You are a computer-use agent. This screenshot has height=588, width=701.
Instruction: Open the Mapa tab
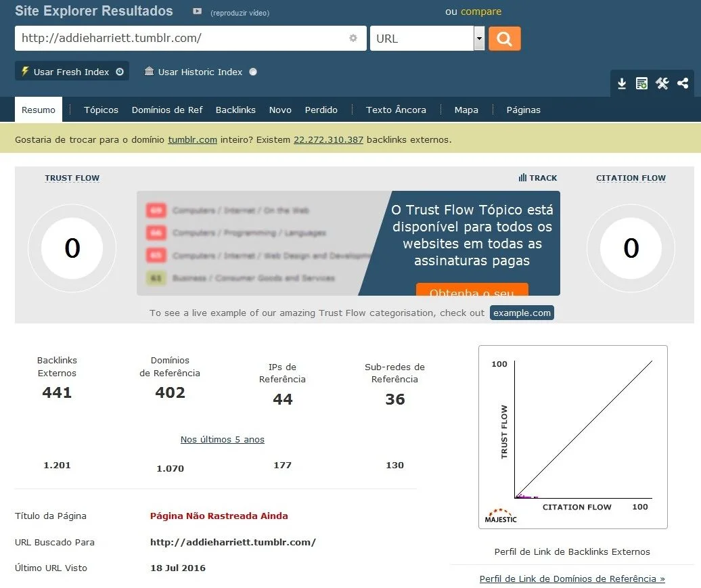click(x=466, y=110)
